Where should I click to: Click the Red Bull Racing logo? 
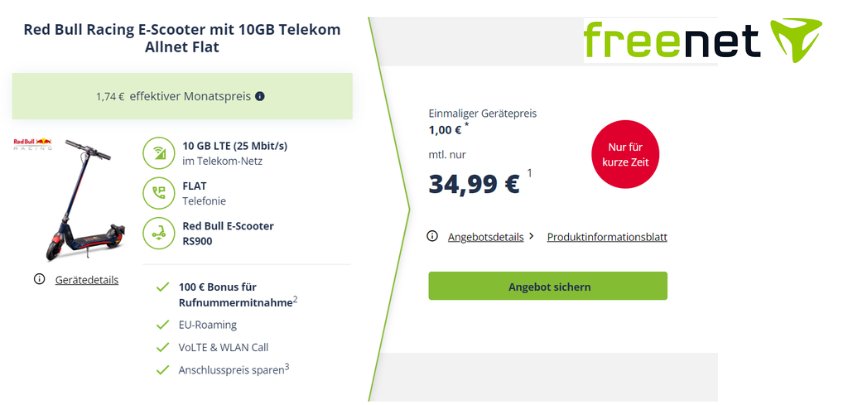point(32,145)
